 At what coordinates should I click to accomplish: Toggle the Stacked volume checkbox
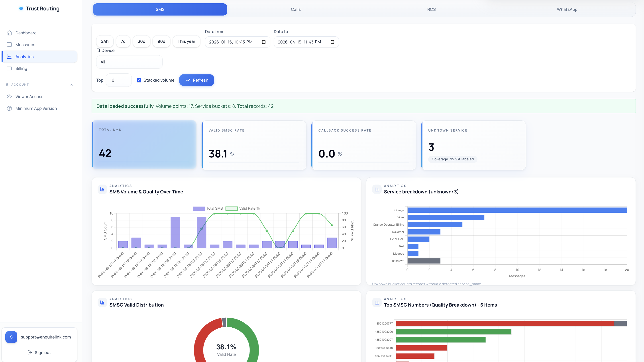click(139, 80)
